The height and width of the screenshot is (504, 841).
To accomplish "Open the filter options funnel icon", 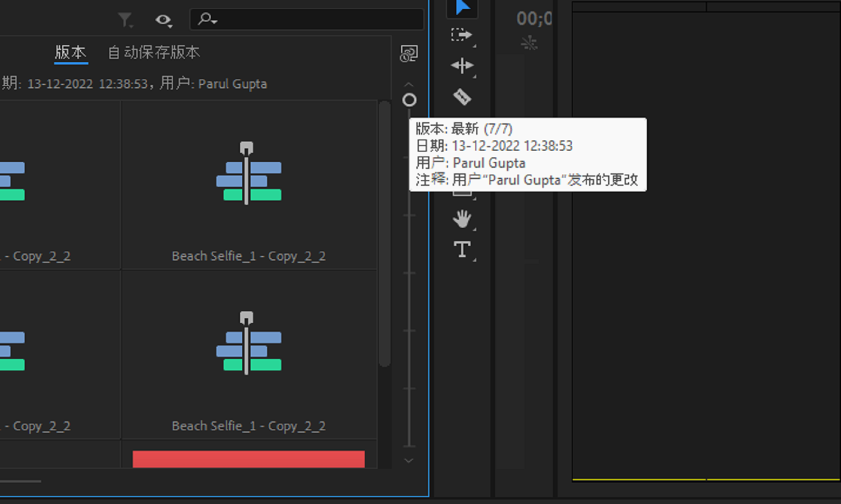I will coord(125,20).
